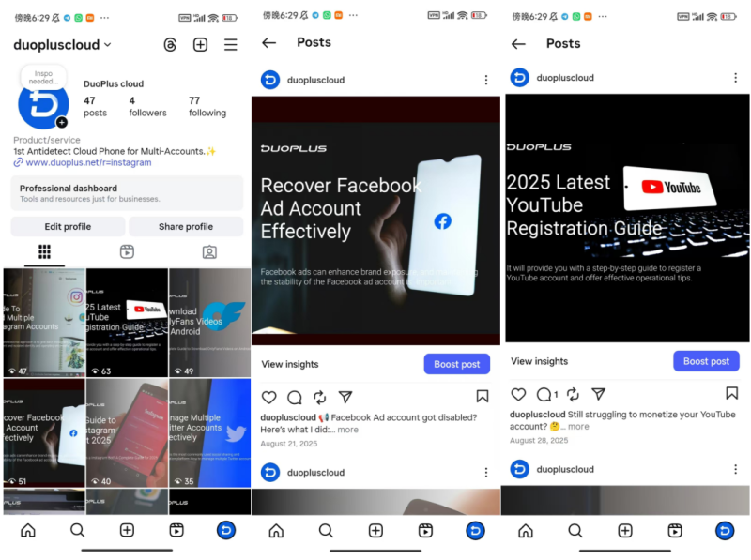
Task: Open OnlyFans Videos Android thumbnail with 49 views
Action: click(209, 323)
